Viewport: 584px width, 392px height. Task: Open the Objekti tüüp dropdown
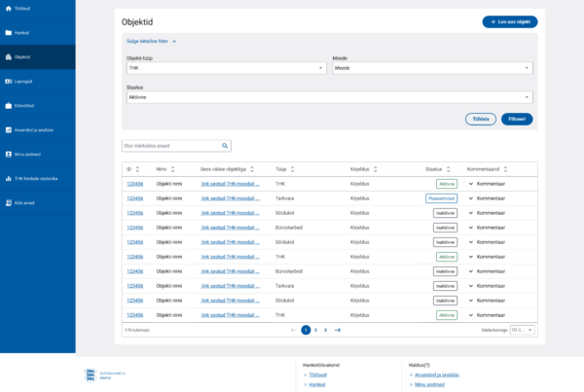(226, 68)
